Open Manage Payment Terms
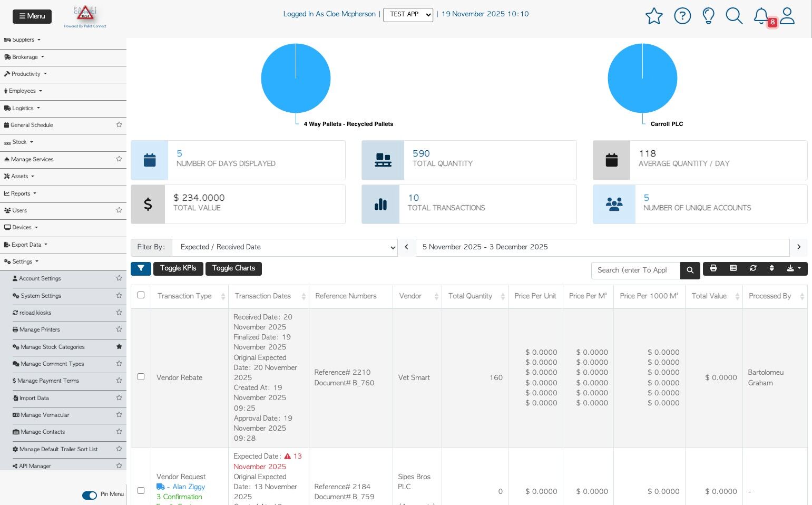 click(x=46, y=381)
